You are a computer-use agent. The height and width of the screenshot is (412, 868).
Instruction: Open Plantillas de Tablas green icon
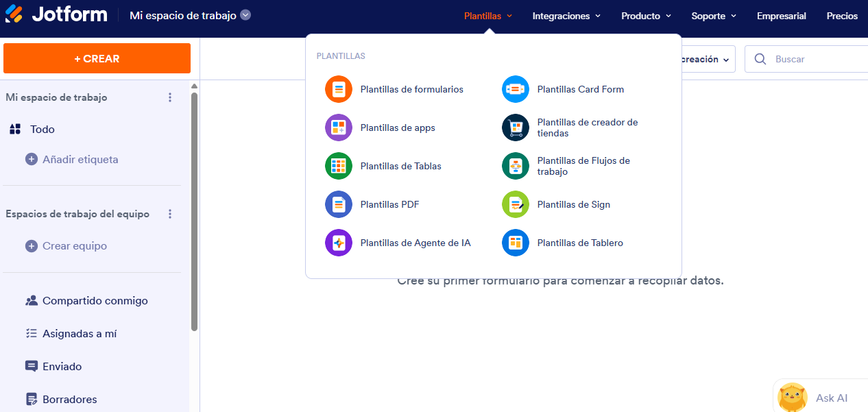(338, 166)
